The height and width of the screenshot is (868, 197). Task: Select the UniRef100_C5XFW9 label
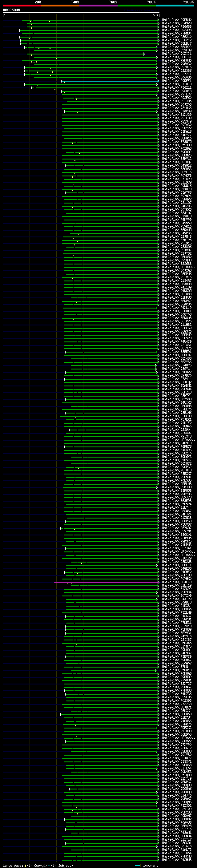pyautogui.click(x=176, y=50)
